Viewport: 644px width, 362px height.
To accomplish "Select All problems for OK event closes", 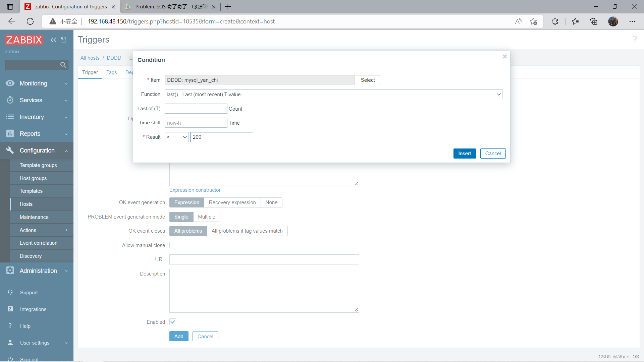I will 188,231.
